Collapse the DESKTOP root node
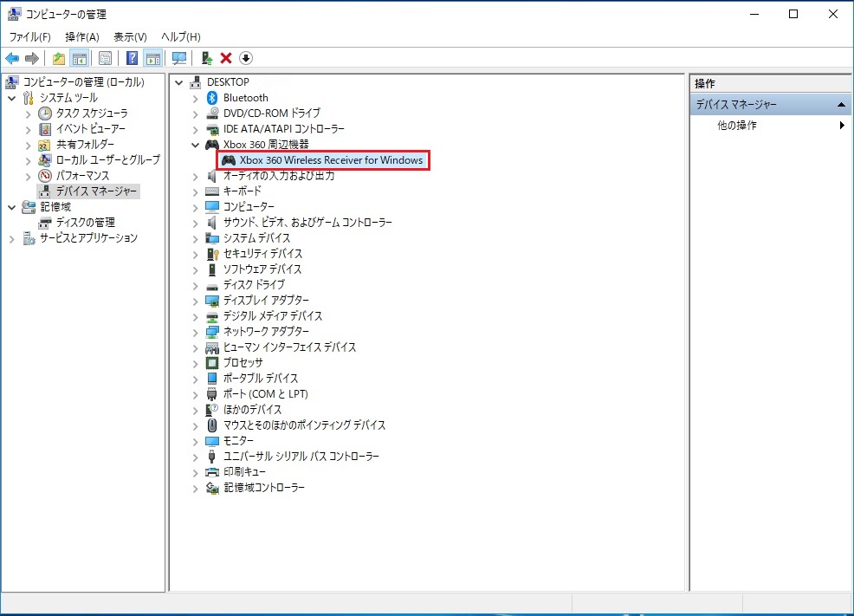 [178, 83]
